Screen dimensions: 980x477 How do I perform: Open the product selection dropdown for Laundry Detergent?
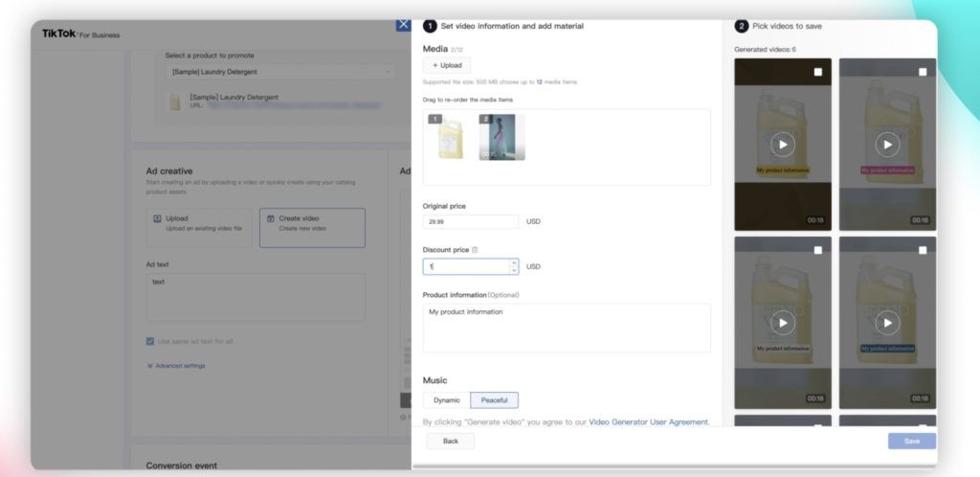tap(280, 72)
